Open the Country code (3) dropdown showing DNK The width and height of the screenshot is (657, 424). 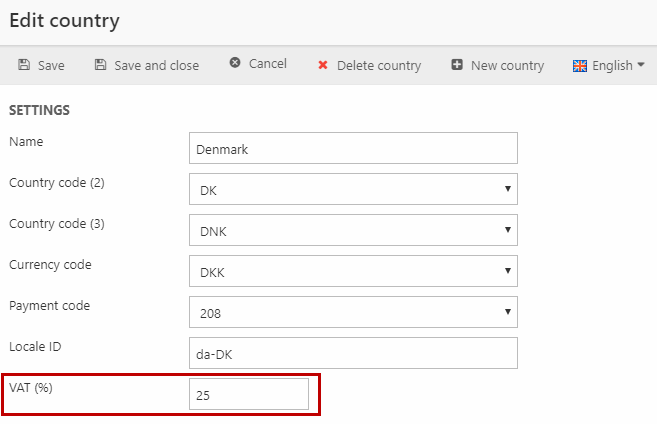(x=352, y=230)
